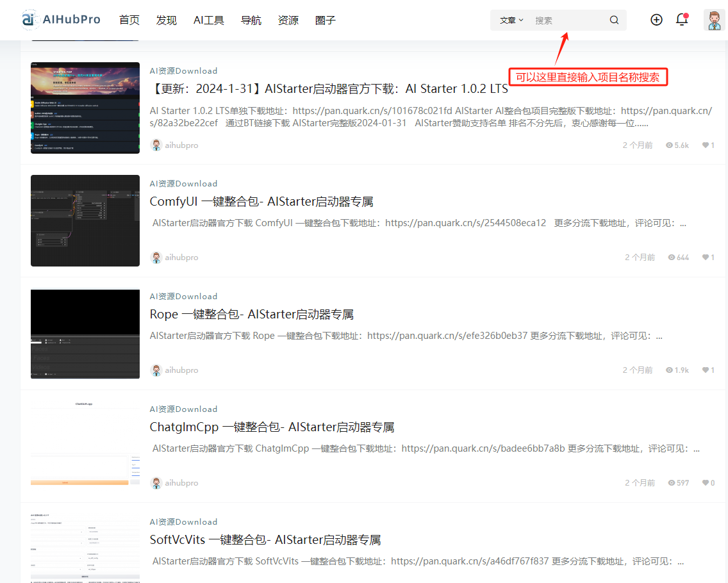This screenshot has width=728, height=583.
Task: Open ChatglmCpp 一键整合包 post title
Action: tap(272, 427)
